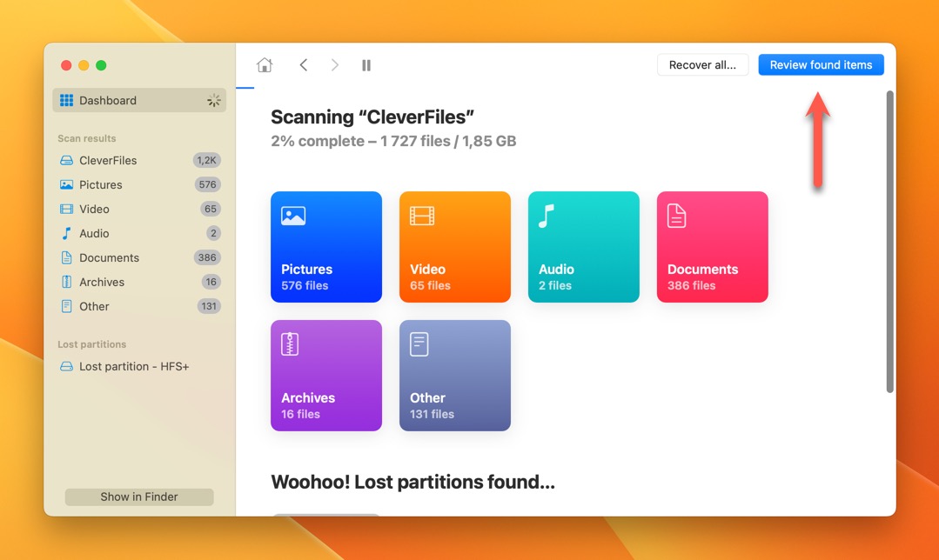
Task: Click the vertical scrollbar
Action: [x=890, y=242]
